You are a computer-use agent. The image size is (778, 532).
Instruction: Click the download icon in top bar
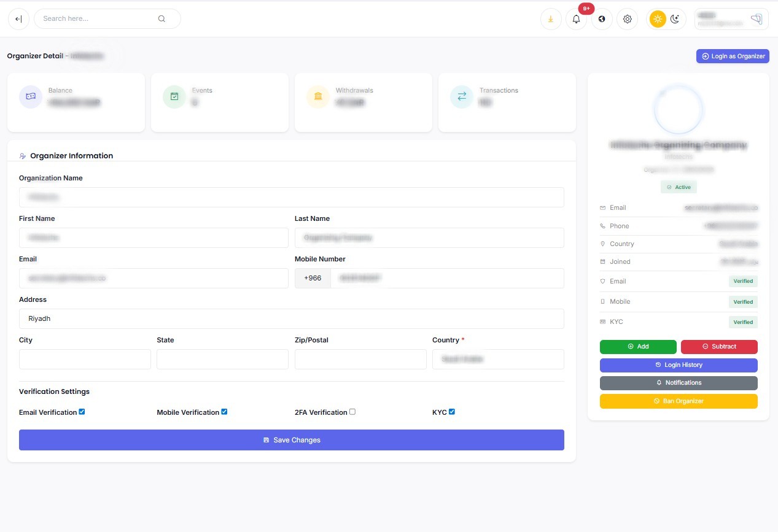click(x=551, y=19)
